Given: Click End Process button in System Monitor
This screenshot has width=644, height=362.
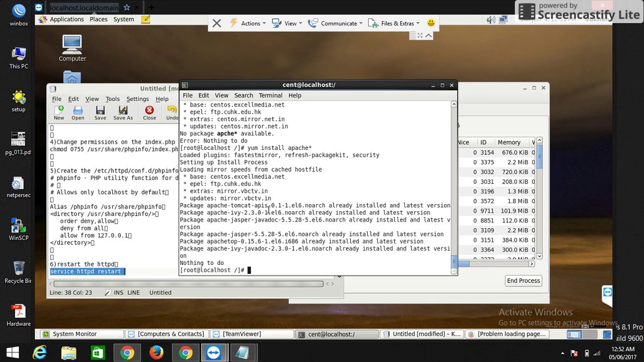Looking at the screenshot, I should coord(523,281).
